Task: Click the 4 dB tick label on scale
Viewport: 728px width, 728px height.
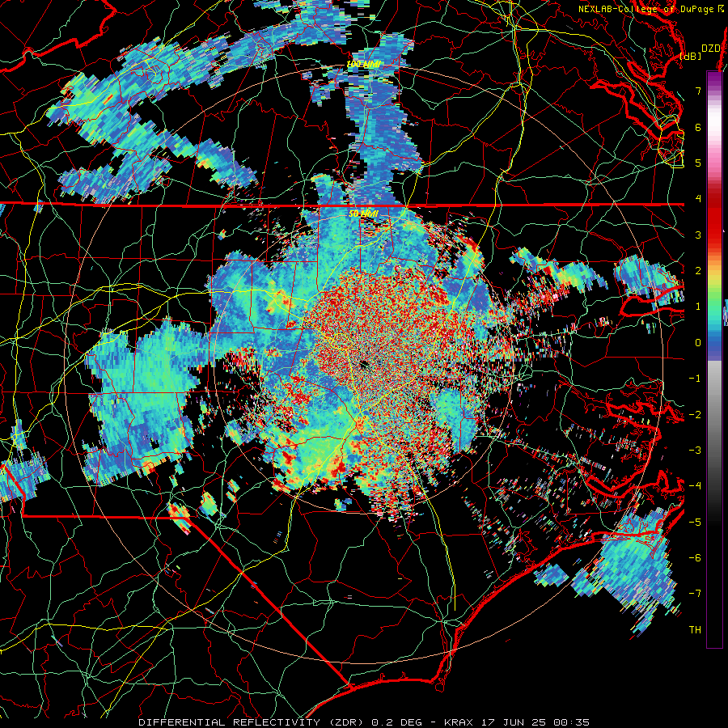Action: coord(698,199)
